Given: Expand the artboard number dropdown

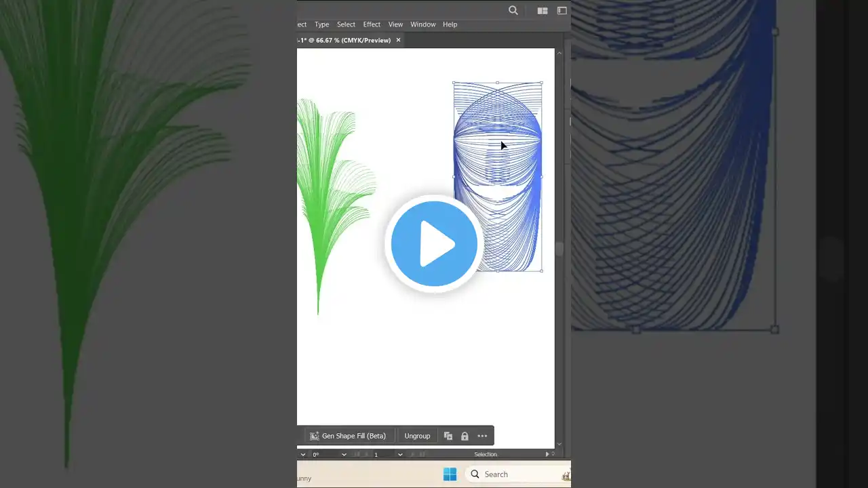Looking at the screenshot, I should pyautogui.click(x=400, y=454).
